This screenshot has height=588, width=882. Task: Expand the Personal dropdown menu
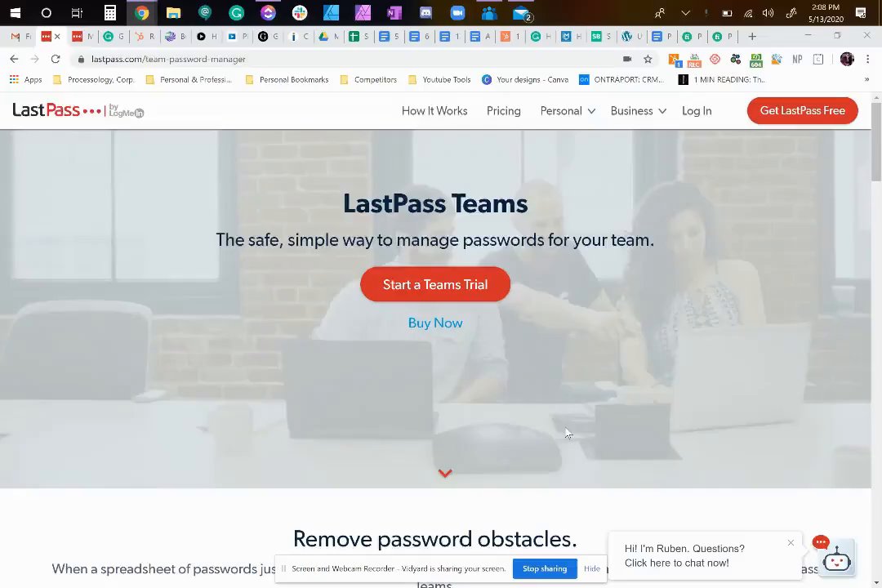tap(568, 111)
